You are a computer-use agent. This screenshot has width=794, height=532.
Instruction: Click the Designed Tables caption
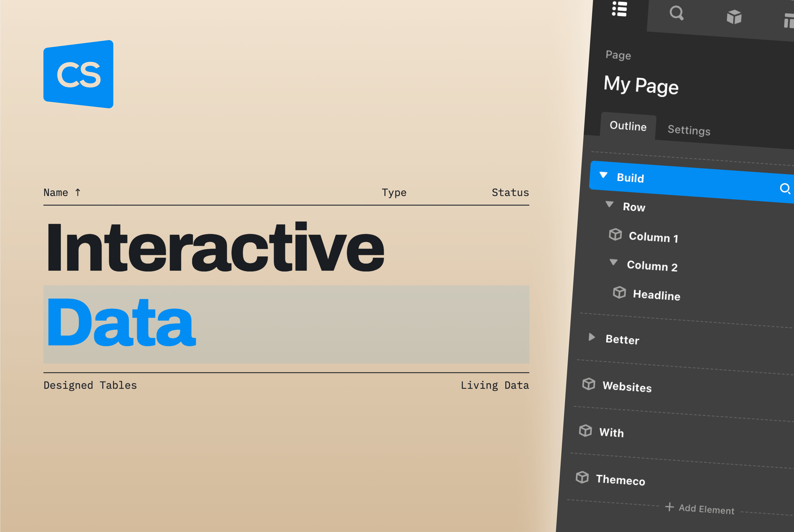(x=90, y=385)
